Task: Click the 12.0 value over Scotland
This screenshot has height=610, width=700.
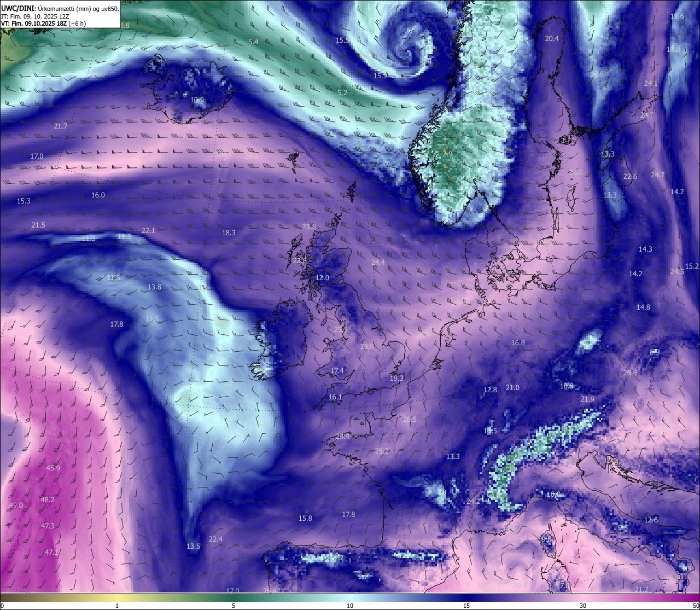Action: (x=323, y=277)
